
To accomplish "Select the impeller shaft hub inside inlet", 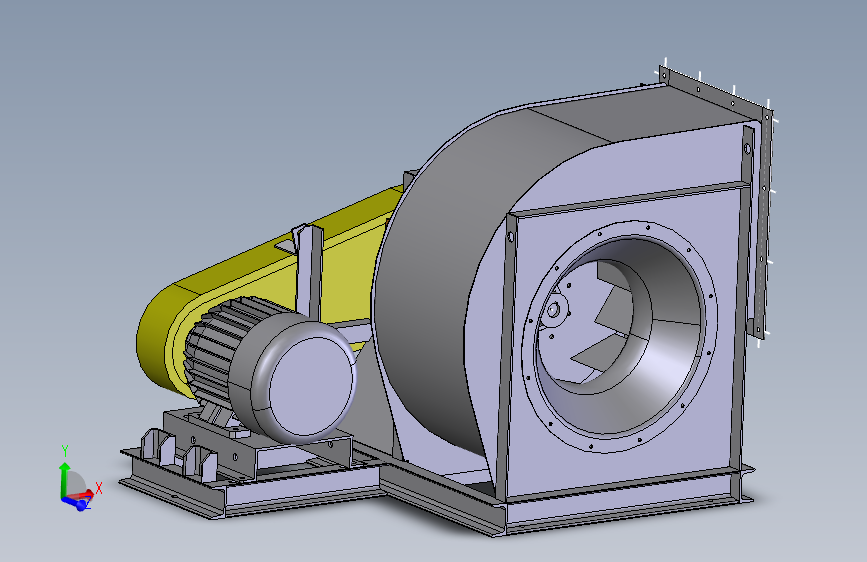I will coord(554,310).
